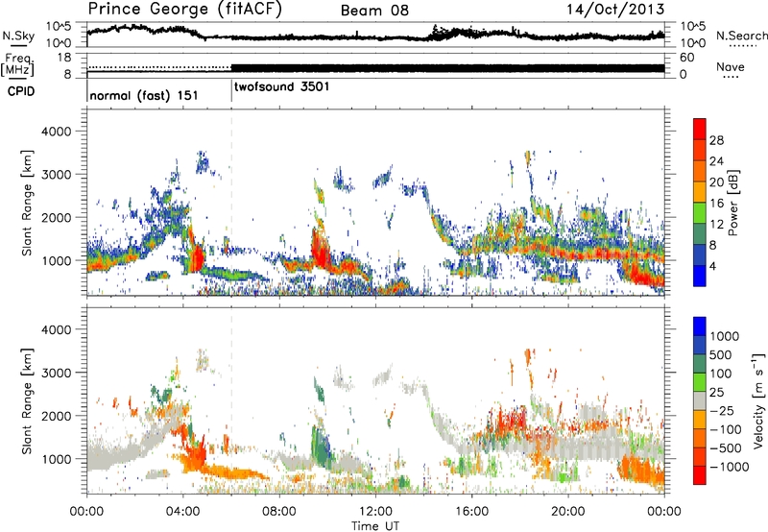Click the 'Nave' legend label
The width and height of the screenshot is (768, 532).
730,67
